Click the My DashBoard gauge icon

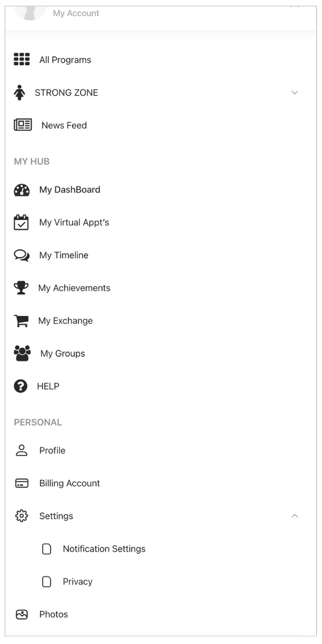coord(22,190)
